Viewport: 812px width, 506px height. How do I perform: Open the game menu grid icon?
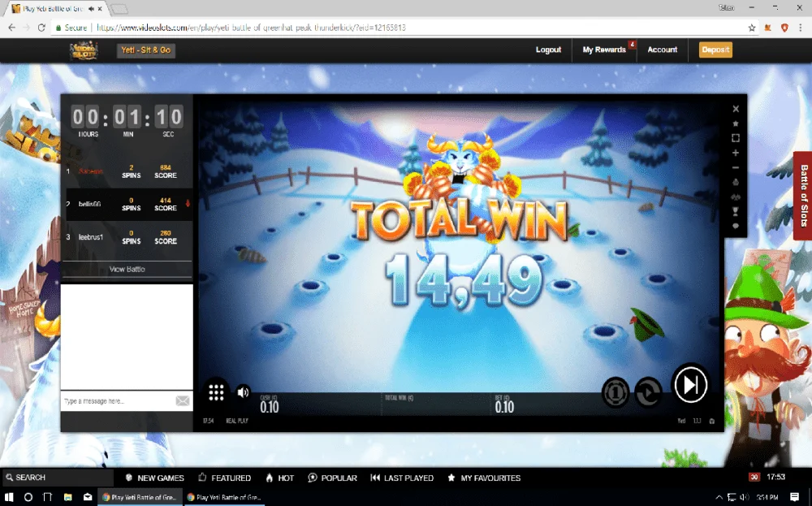(216, 392)
